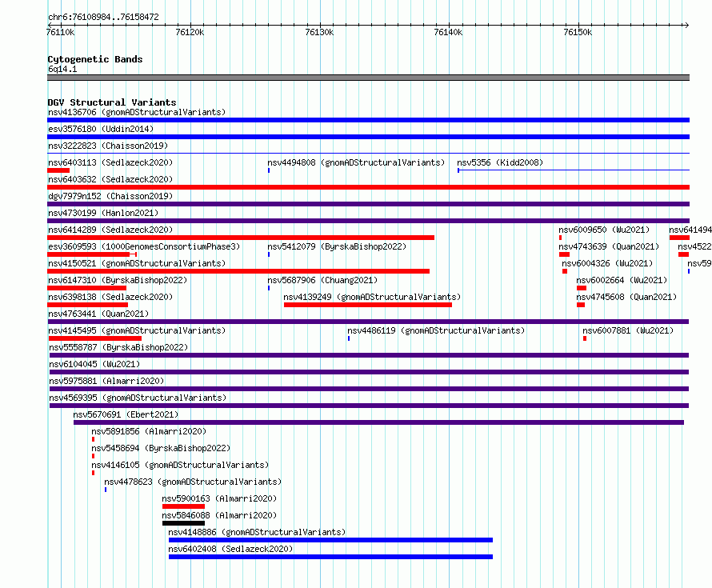712x588 pixels.
Task: Select nsv5846088 (Almarri2020) label
Action: (x=219, y=515)
